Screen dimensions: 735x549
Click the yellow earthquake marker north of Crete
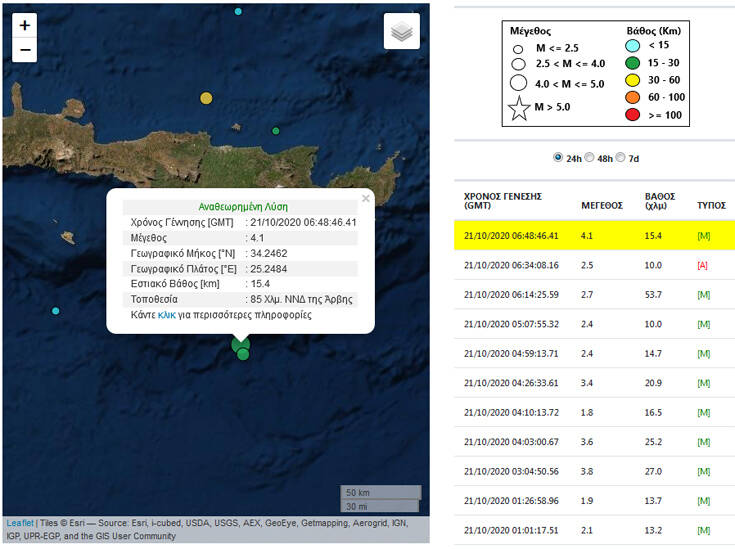coord(206,98)
